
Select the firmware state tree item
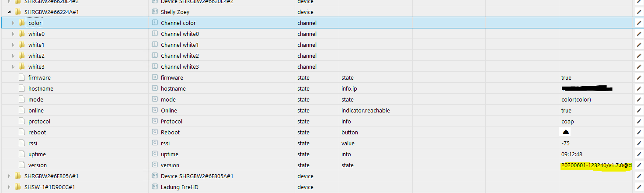pyautogui.click(x=39, y=77)
